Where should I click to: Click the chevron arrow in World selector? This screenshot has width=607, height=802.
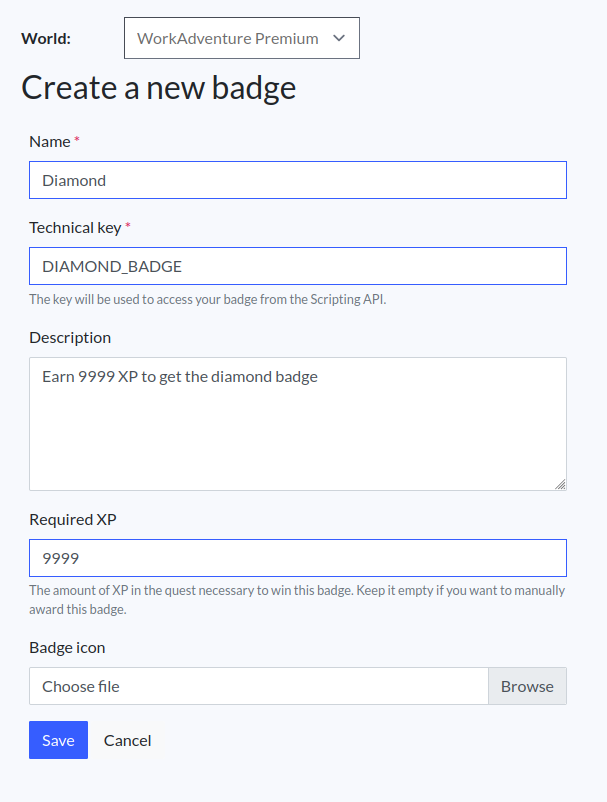pyautogui.click(x=338, y=38)
